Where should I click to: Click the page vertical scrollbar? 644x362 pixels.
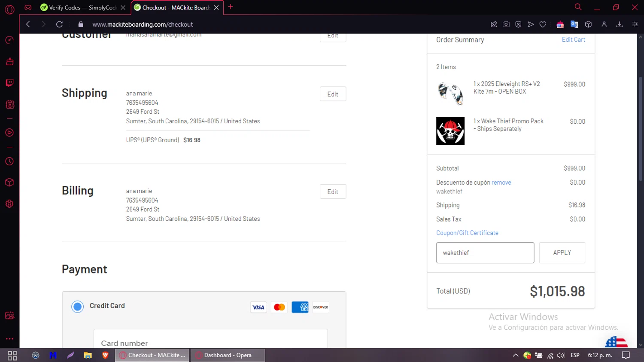641,129
